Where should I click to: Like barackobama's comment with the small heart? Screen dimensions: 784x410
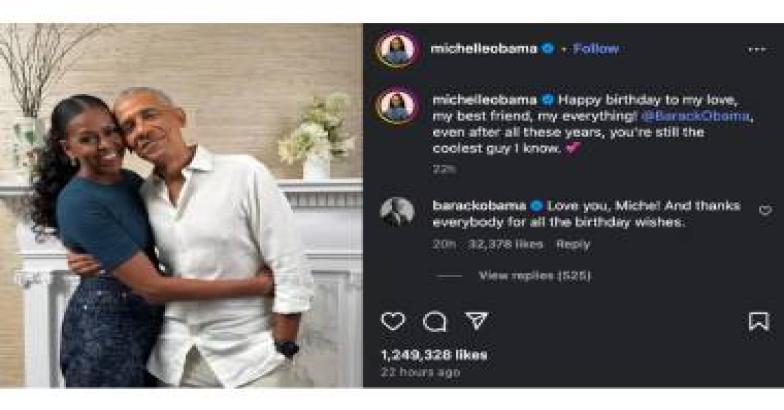pyautogui.click(x=765, y=211)
